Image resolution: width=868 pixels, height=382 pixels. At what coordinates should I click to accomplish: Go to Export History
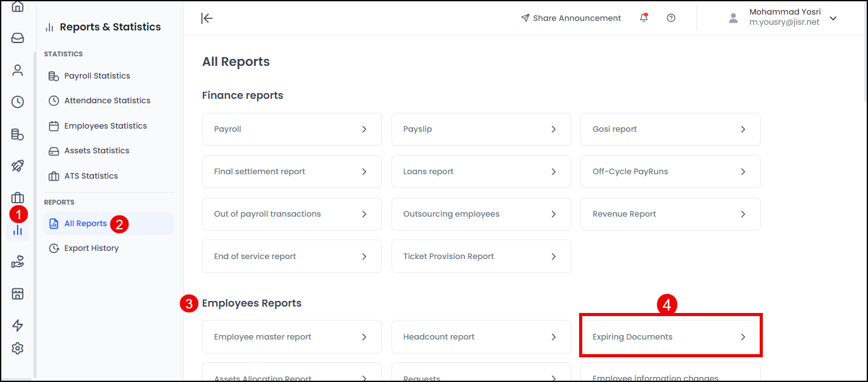pyautogui.click(x=91, y=248)
